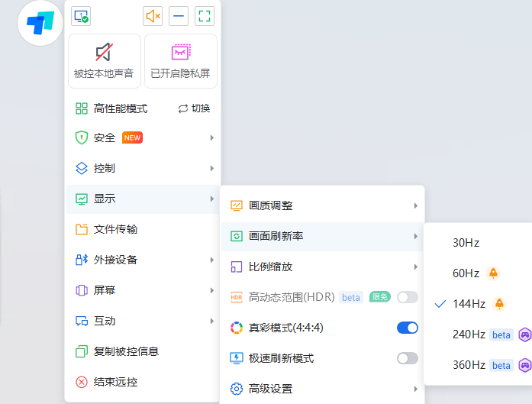Open the 显示 menu entry

tap(143, 199)
